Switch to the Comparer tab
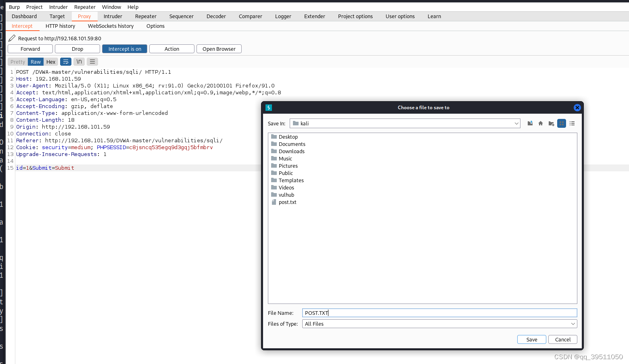 coord(251,16)
